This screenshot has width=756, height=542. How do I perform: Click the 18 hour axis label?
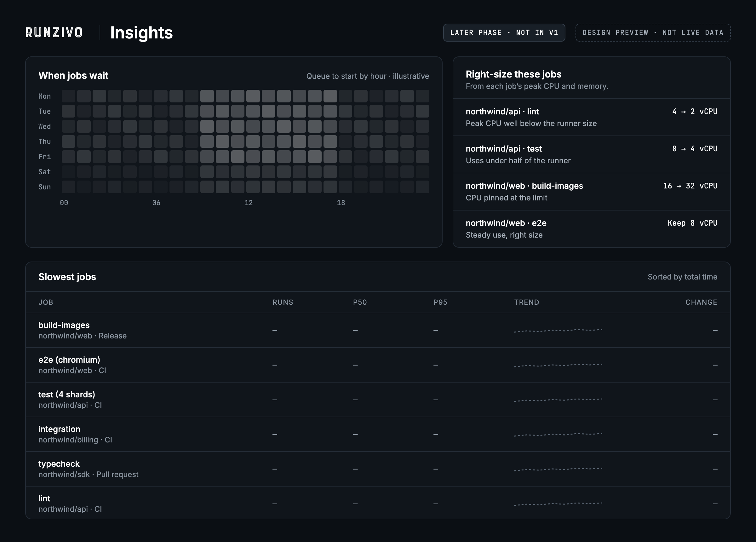point(341,203)
